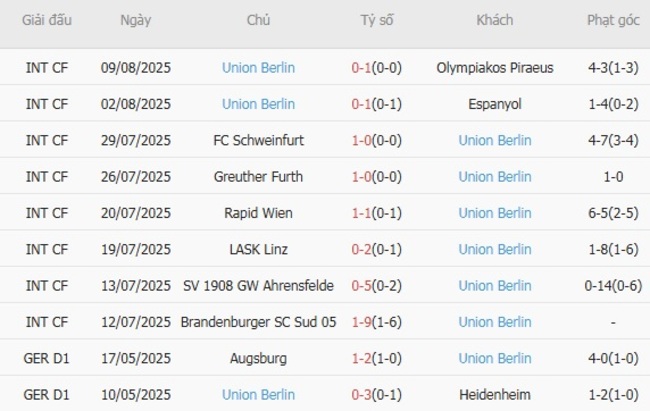The image size is (650, 411).
Task: Click the Greuther Furth team name
Action: point(258,177)
